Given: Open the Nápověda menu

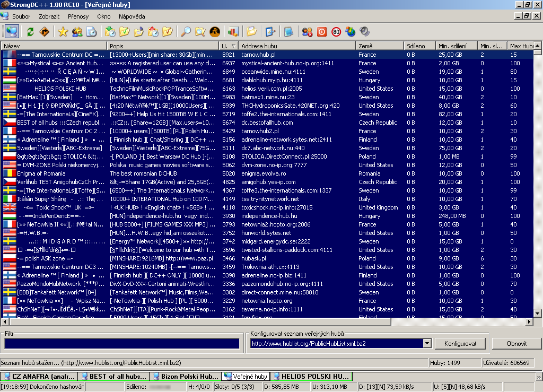Looking at the screenshot, I should 132,16.
